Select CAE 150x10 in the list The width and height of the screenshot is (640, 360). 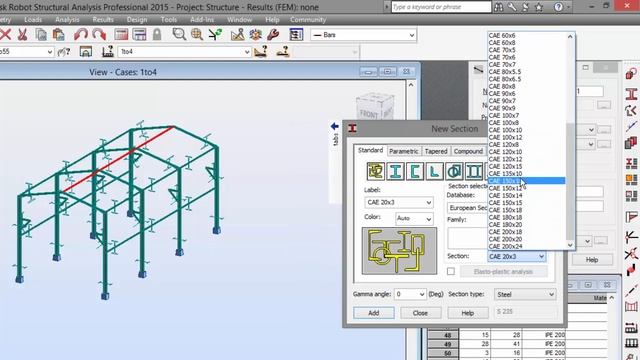tap(527, 181)
